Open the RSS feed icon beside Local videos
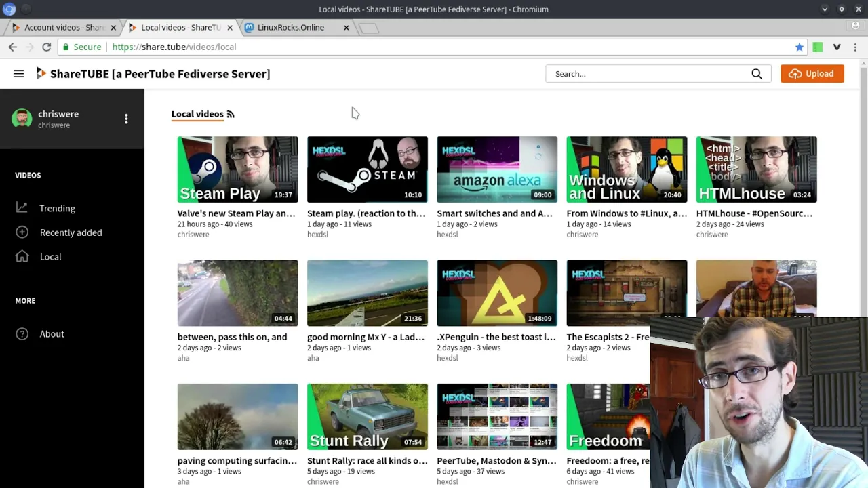This screenshot has height=488, width=868. pos(231,114)
